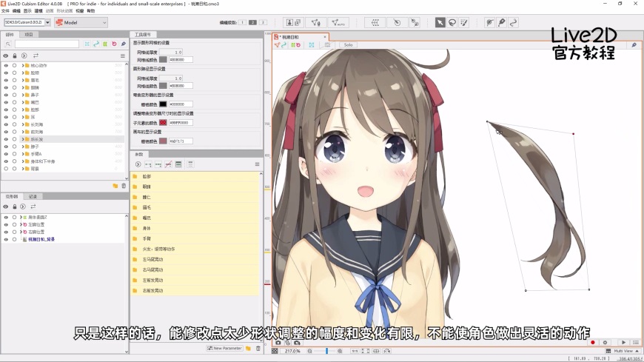Toggle deformer panel header lock icon
Image resolution: width=644 pixels, height=362 pixels.
(15, 207)
